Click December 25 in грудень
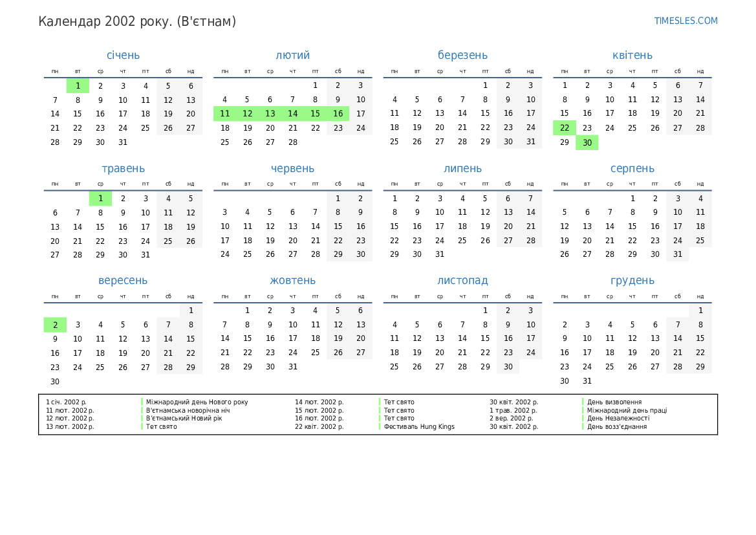 610,367
